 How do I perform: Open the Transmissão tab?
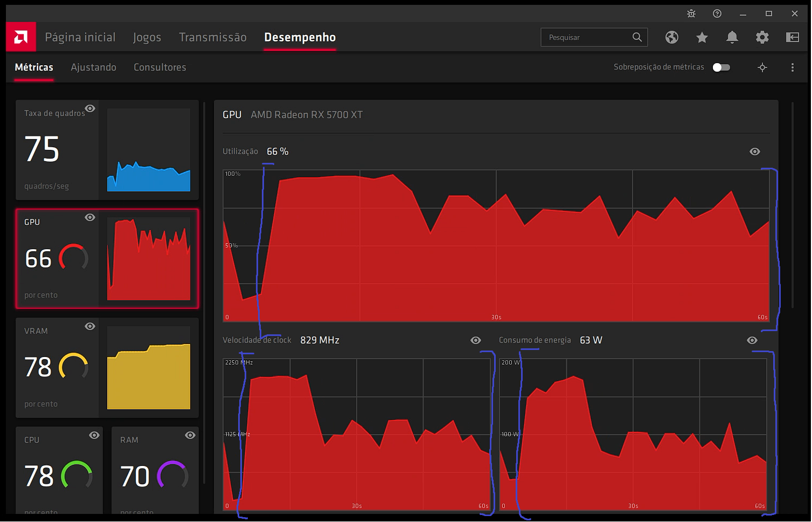click(213, 37)
